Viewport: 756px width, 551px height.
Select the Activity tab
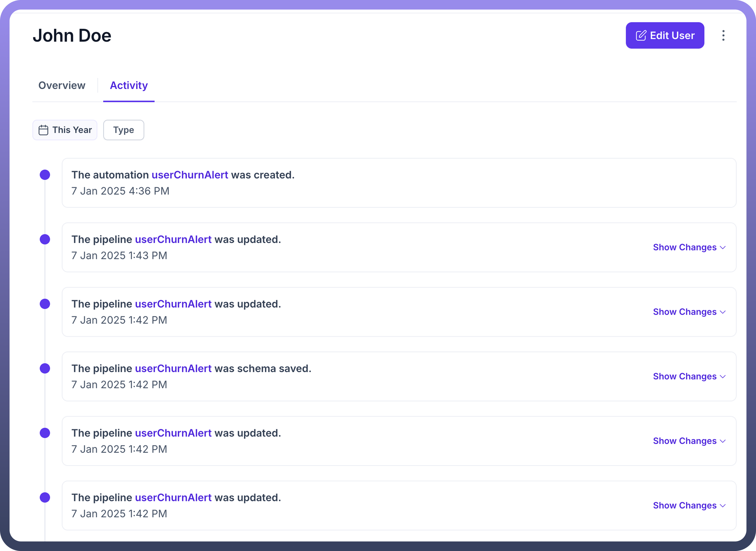click(129, 85)
